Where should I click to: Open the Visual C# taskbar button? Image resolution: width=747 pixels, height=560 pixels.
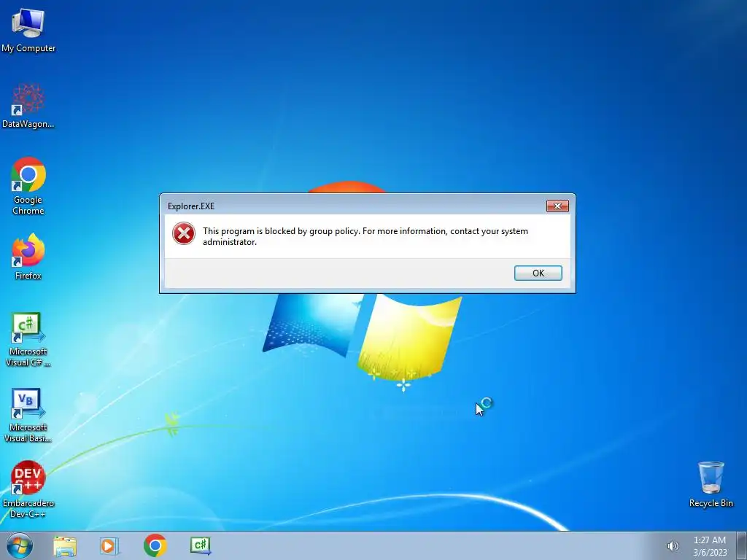pyautogui.click(x=201, y=545)
